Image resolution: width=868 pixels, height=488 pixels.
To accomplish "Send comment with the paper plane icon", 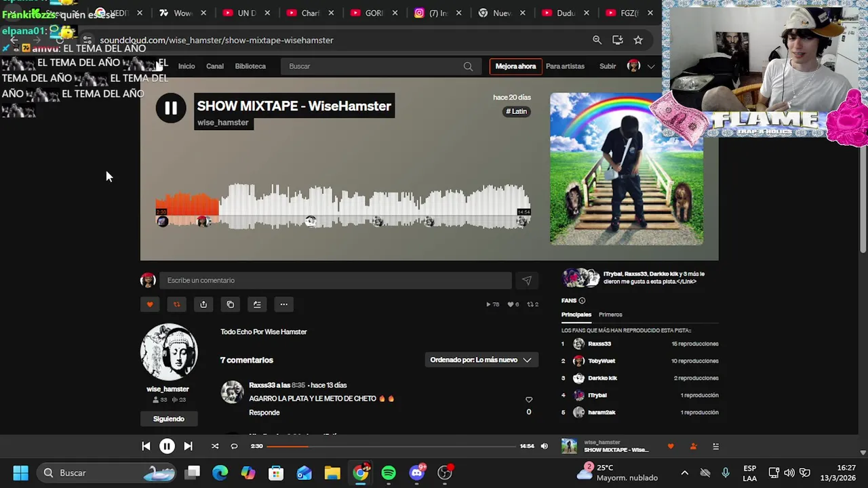I will click(526, 281).
